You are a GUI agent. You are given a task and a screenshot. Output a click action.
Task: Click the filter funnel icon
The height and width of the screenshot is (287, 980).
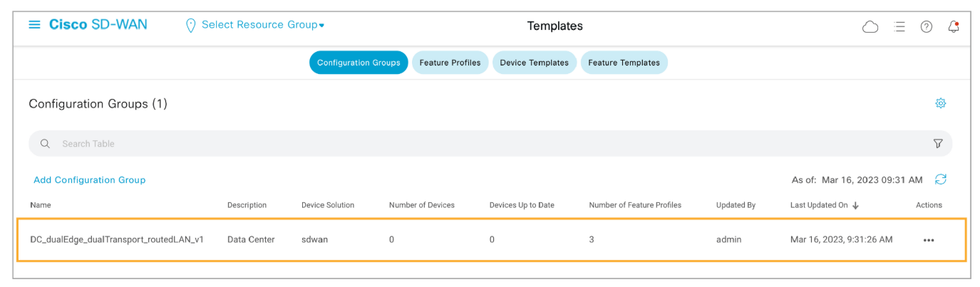[x=938, y=143]
